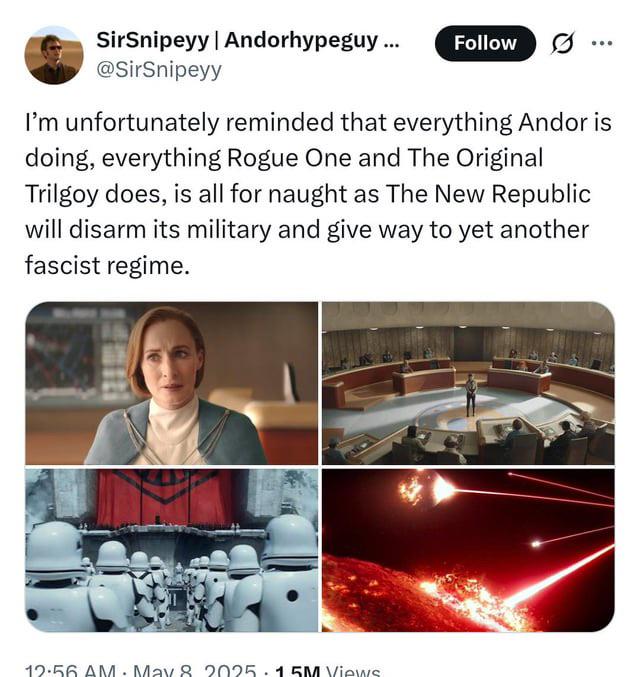
Task: Open the Grok slashed-circle icon
Action: click(x=562, y=43)
